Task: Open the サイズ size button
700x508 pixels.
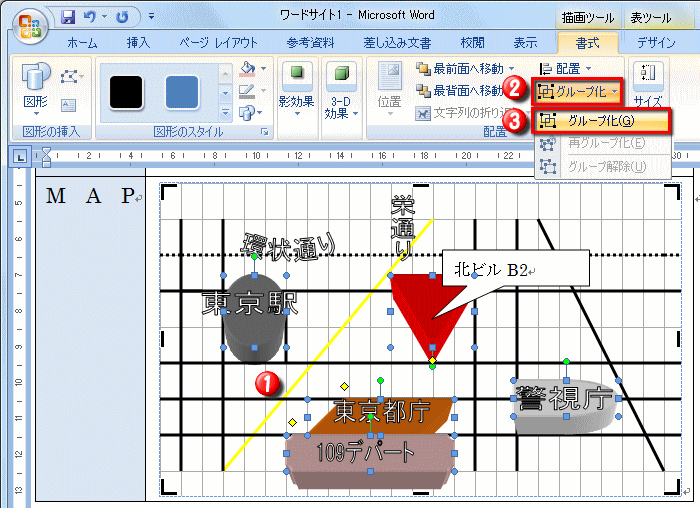Action: click(648, 85)
